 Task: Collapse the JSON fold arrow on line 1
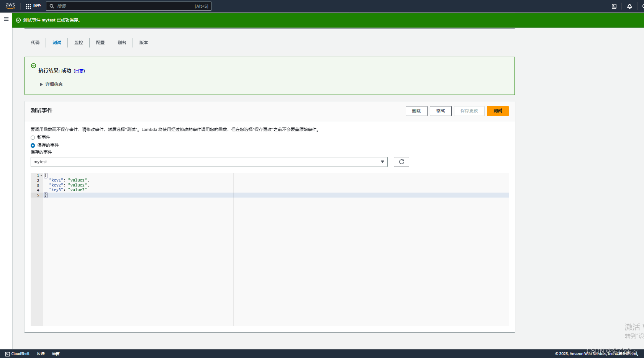[41, 176]
